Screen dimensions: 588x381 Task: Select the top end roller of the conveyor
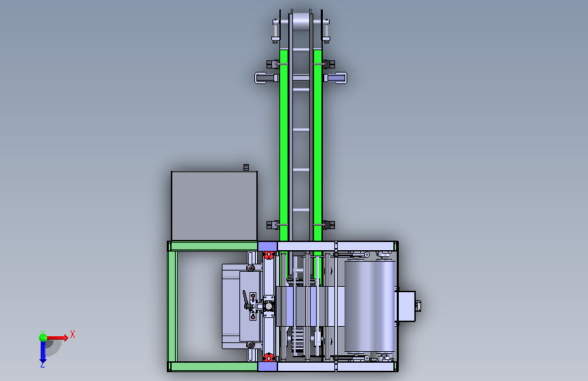click(300, 22)
